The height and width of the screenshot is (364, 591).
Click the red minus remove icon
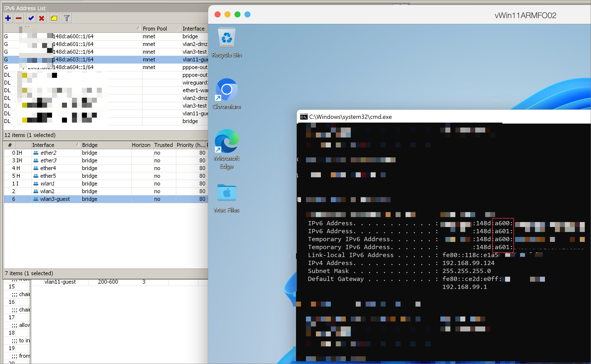19,18
